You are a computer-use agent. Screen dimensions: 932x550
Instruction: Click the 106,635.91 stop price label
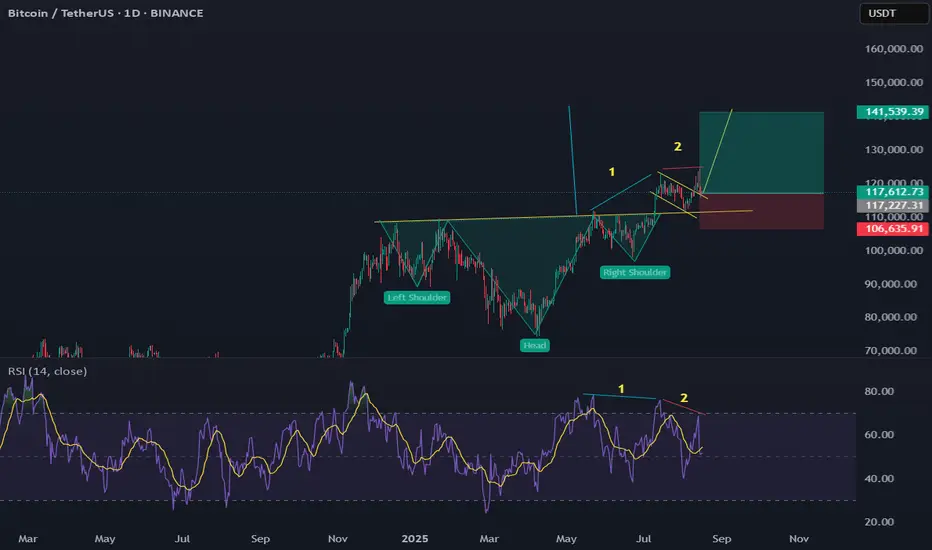(893, 228)
